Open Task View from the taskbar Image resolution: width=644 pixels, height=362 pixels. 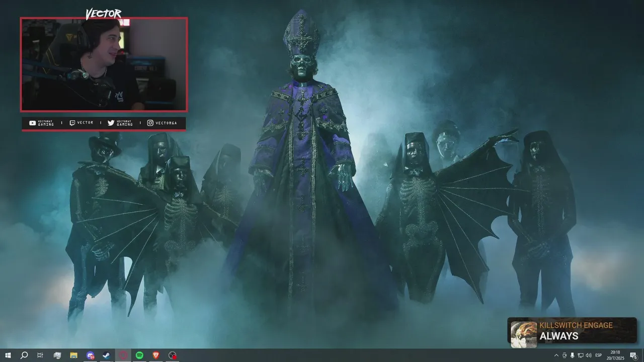40,355
